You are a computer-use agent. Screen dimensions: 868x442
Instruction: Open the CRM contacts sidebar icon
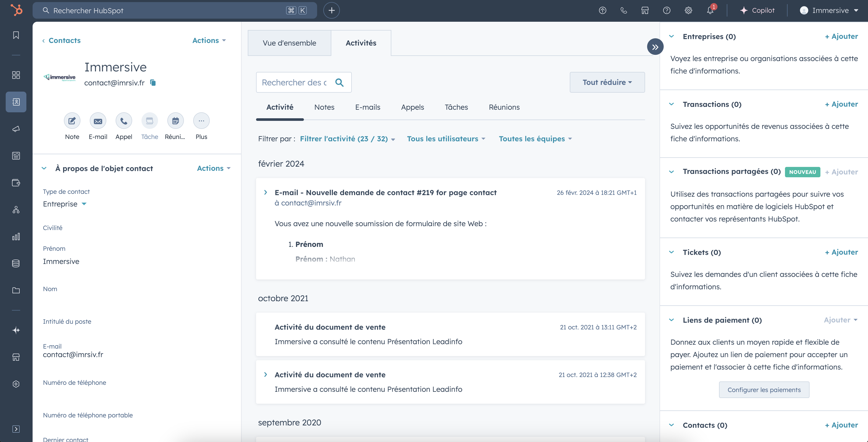pyautogui.click(x=16, y=102)
